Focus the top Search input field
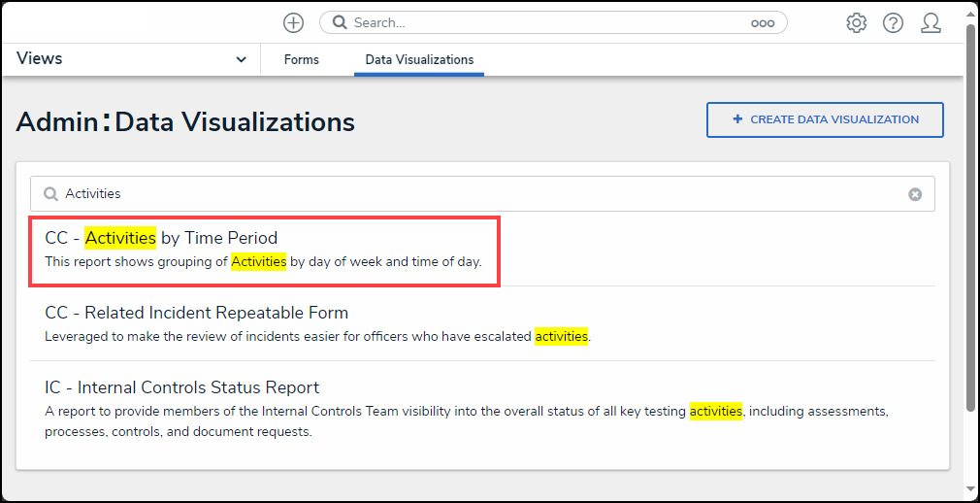980x503 pixels. point(543,23)
